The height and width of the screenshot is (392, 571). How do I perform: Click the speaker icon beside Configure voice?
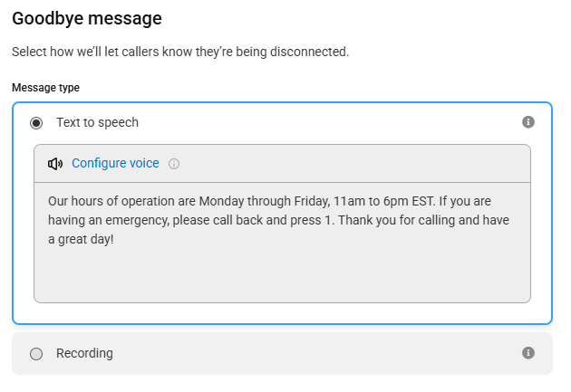55,164
